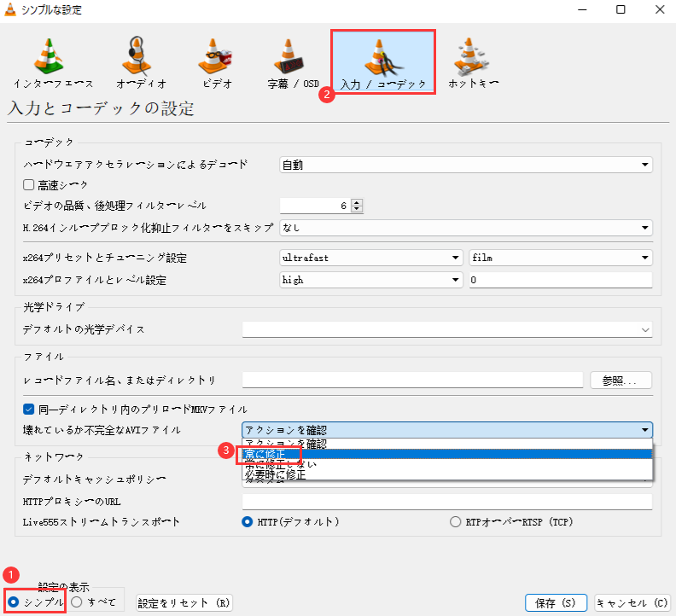This screenshot has width=676, height=616.
Task: Select the シンプル settings view radio button
Action: click(x=14, y=601)
